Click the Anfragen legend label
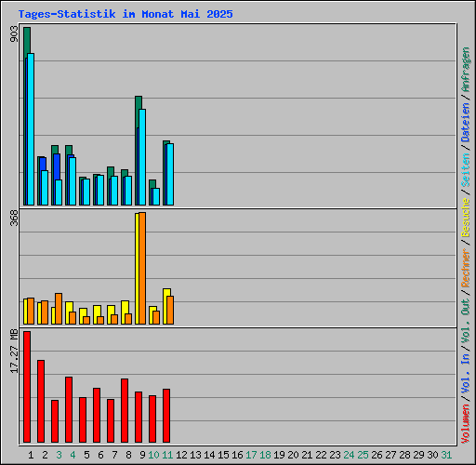The image size is (476, 465). (466, 70)
